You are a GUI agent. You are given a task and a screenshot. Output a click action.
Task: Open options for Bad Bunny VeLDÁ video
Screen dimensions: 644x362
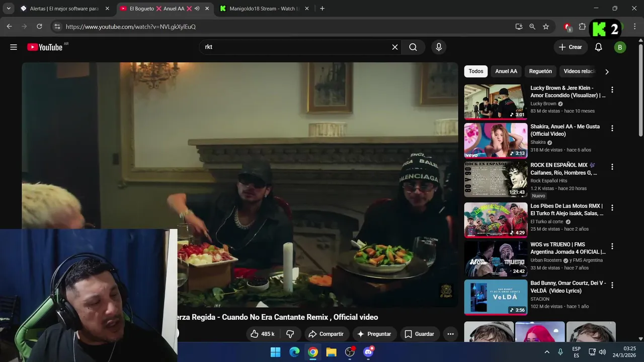[612, 285]
